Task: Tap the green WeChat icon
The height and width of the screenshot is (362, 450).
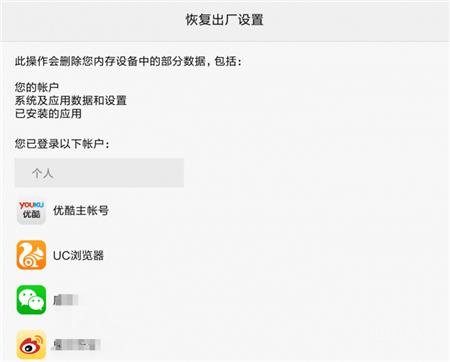Action: coord(31,300)
